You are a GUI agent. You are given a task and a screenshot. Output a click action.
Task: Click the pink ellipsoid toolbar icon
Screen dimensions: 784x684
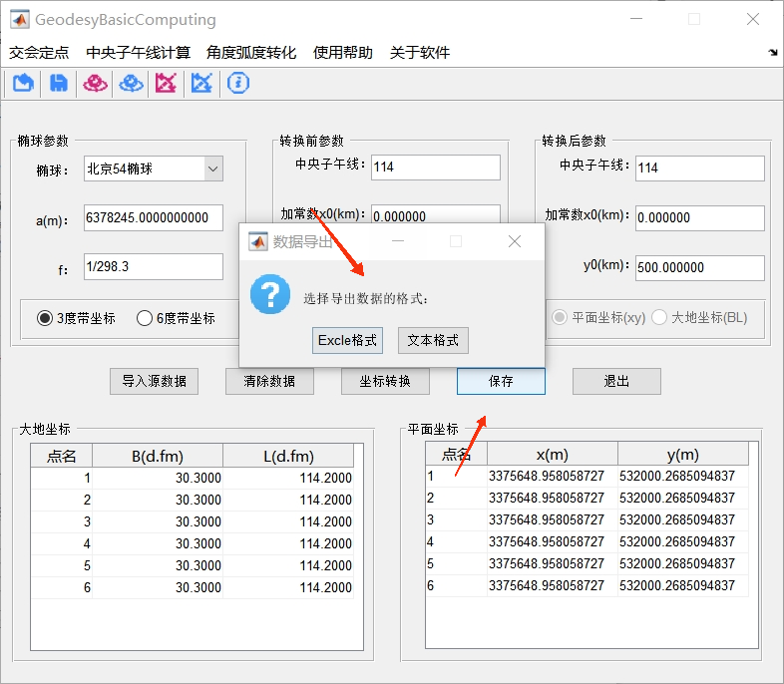(x=95, y=83)
